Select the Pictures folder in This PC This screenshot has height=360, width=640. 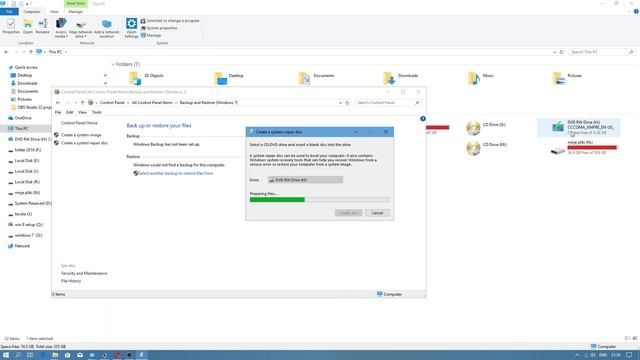point(567,77)
